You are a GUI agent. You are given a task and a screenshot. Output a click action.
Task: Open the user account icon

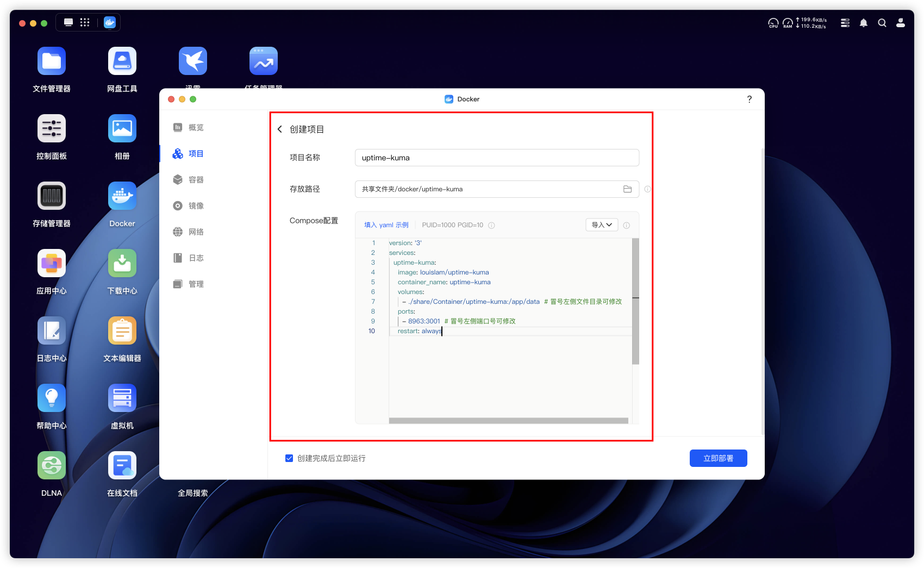click(x=901, y=23)
